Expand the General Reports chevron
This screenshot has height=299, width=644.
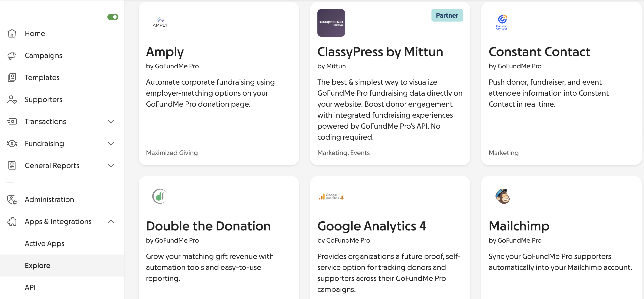click(x=111, y=165)
